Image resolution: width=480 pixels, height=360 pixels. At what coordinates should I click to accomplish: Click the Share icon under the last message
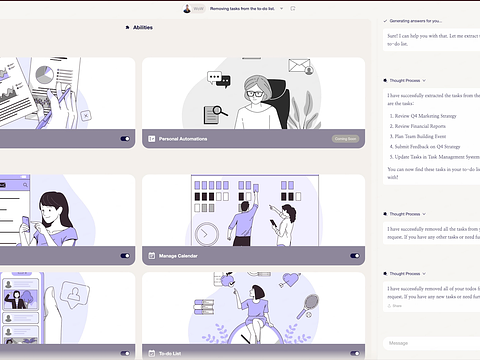pyautogui.click(x=389, y=306)
